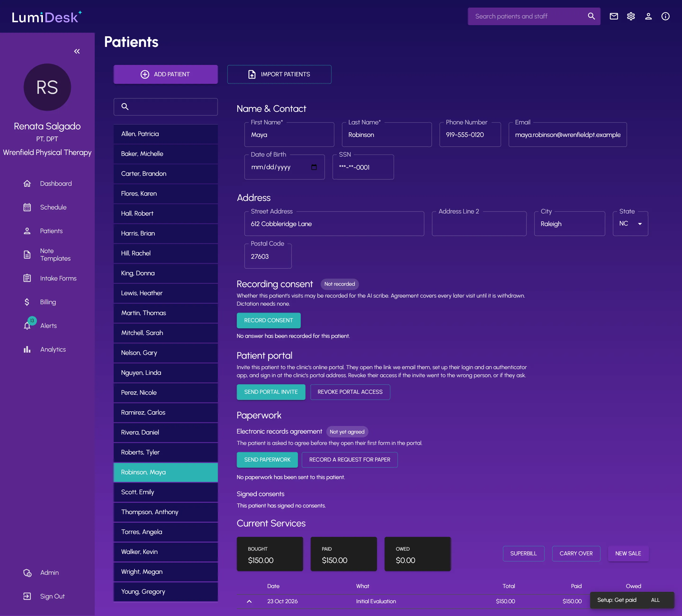Viewport: 682px width, 616px height.
Task: Collapse the 23 Oct 2026 service row
Action: [249, 601]
